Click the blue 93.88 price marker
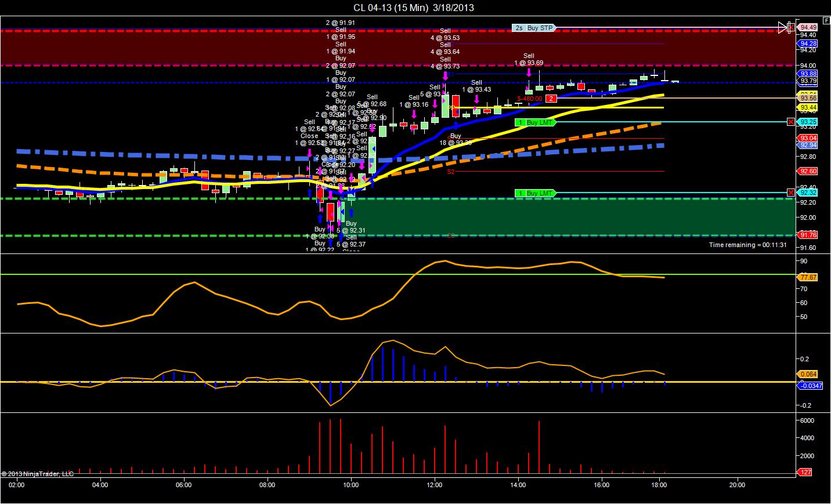831x504 pixels. point(808,74)
